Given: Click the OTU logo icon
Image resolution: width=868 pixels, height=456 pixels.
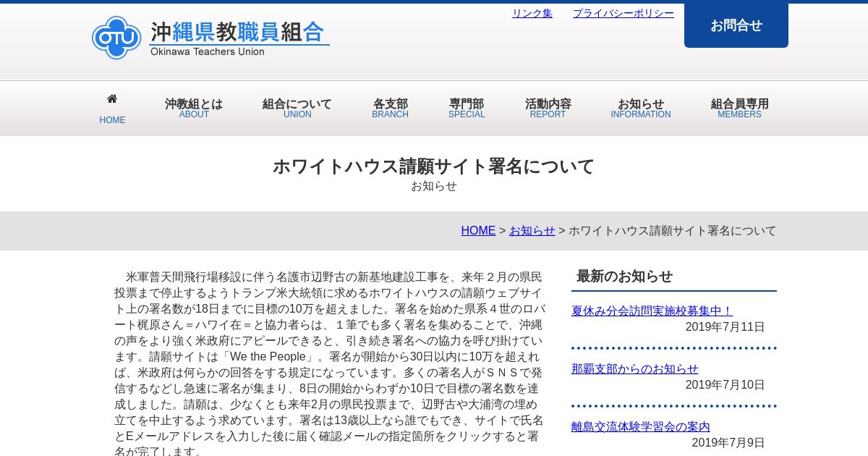Looking at the screenshot, I should click(116, 38).
